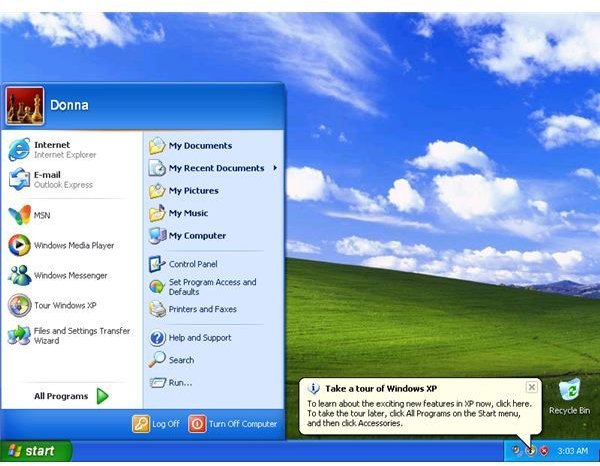600x466 pixels.
Task: Click the My Computer icon
Action: (x=157, y=235)
